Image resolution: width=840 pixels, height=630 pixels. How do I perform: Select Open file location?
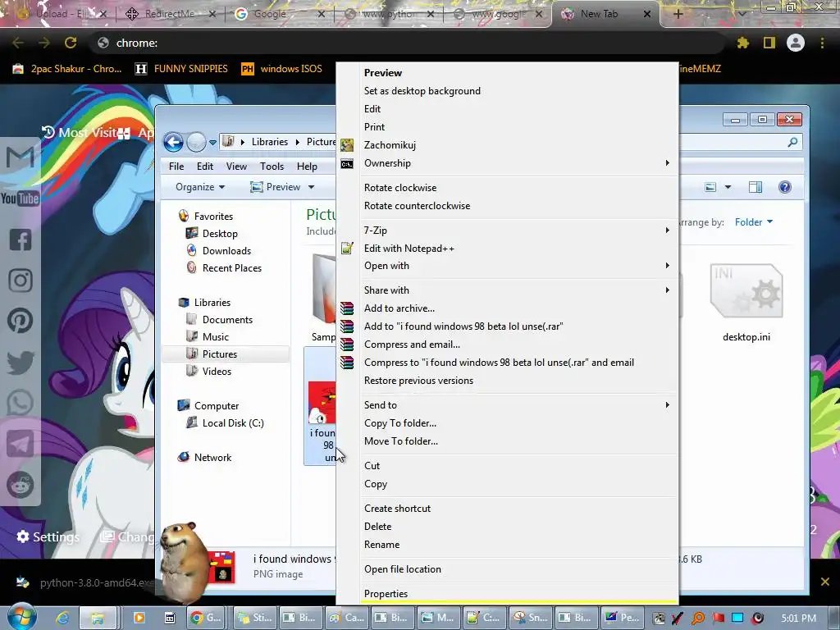click(402, 569)
